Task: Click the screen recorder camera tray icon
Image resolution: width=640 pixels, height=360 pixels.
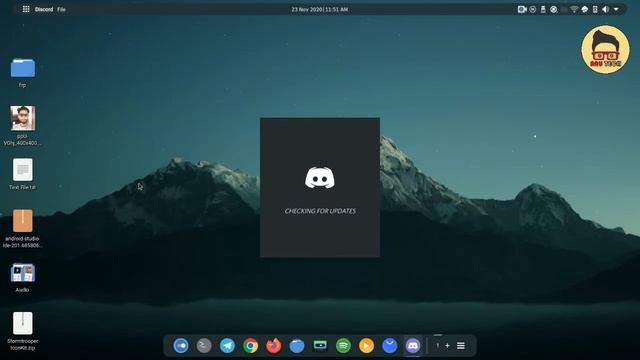Action: pos(522,9)
